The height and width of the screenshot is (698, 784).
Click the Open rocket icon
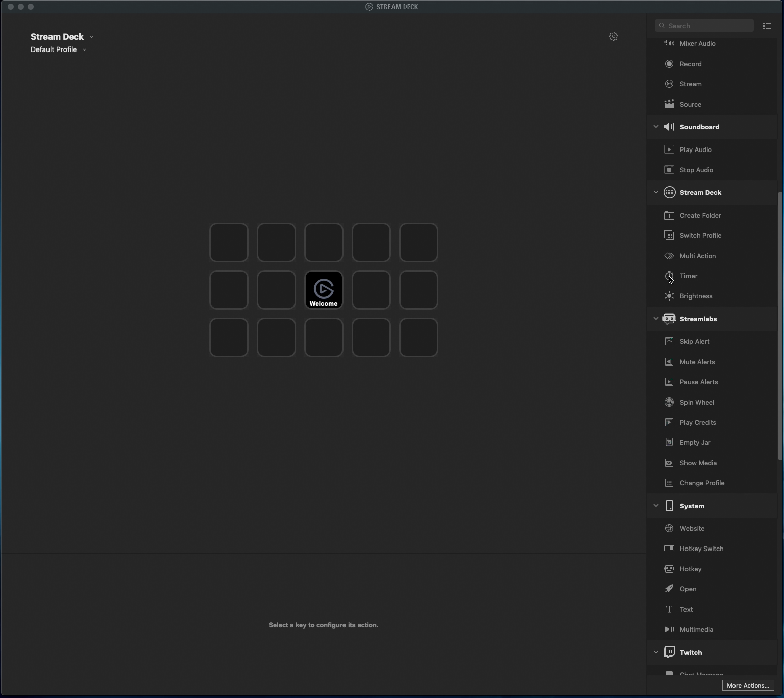(x=669, y=589)
